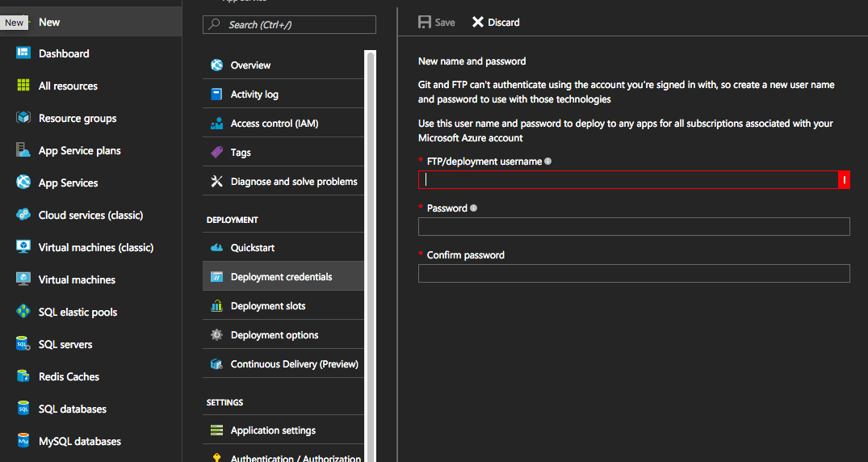Click the Redis Caches icon
The width and height of the screenshot is (868, 462).
coord(23,376)
